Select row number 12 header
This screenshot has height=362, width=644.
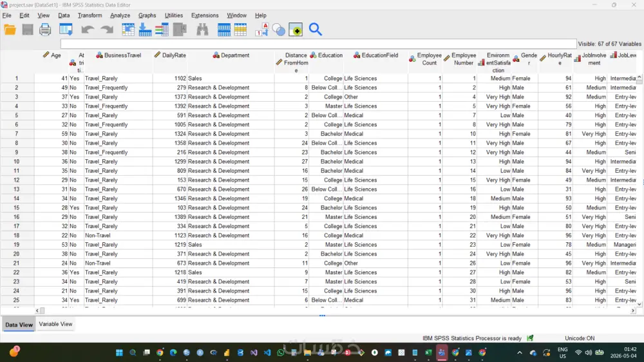[17, 180]
